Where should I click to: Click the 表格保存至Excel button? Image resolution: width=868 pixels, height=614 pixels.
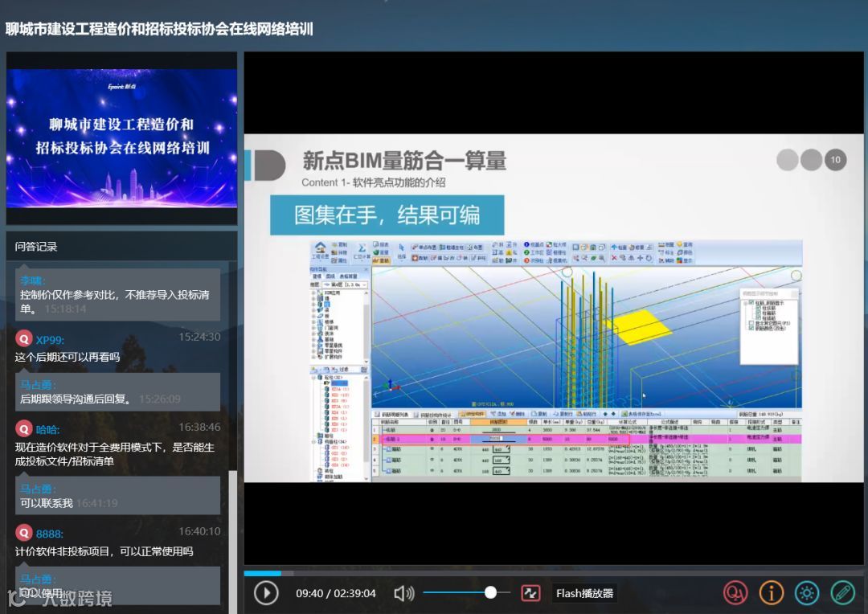(x=641, y=414)
